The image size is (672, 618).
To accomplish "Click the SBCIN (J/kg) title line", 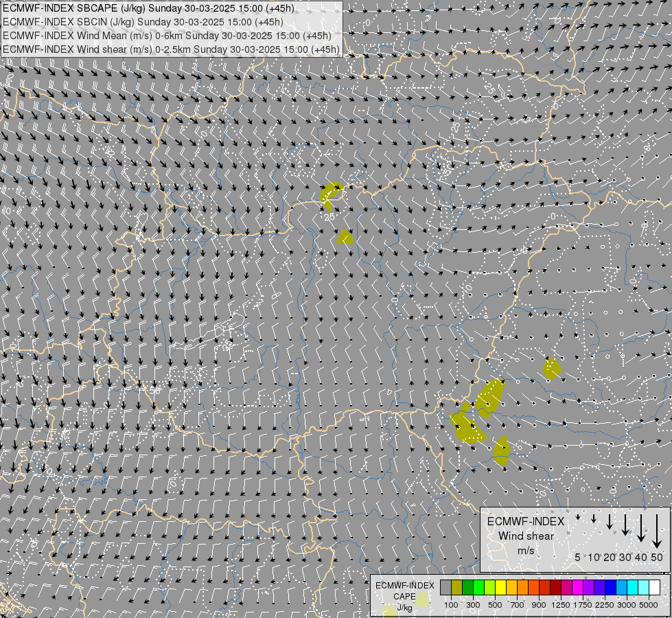I will click(143, 22).
